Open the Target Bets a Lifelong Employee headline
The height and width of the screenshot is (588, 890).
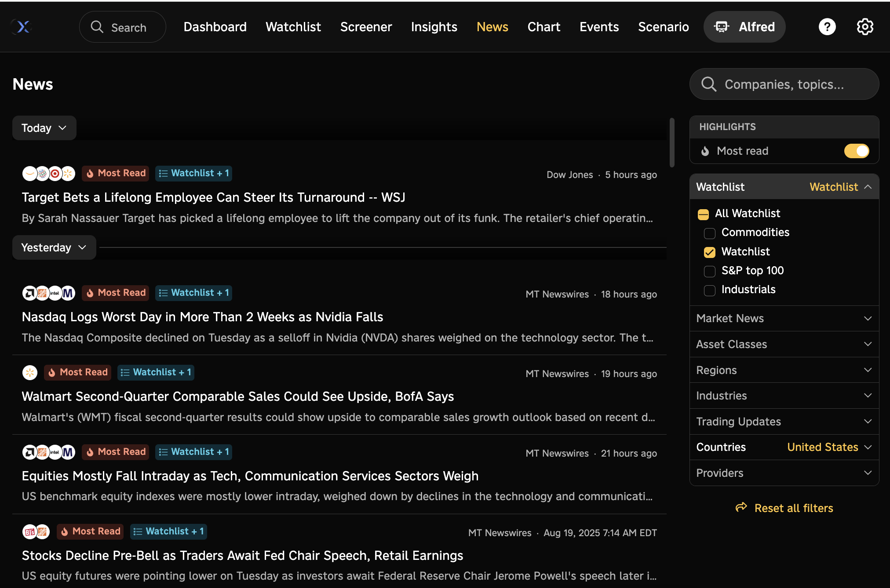point(213,197)
